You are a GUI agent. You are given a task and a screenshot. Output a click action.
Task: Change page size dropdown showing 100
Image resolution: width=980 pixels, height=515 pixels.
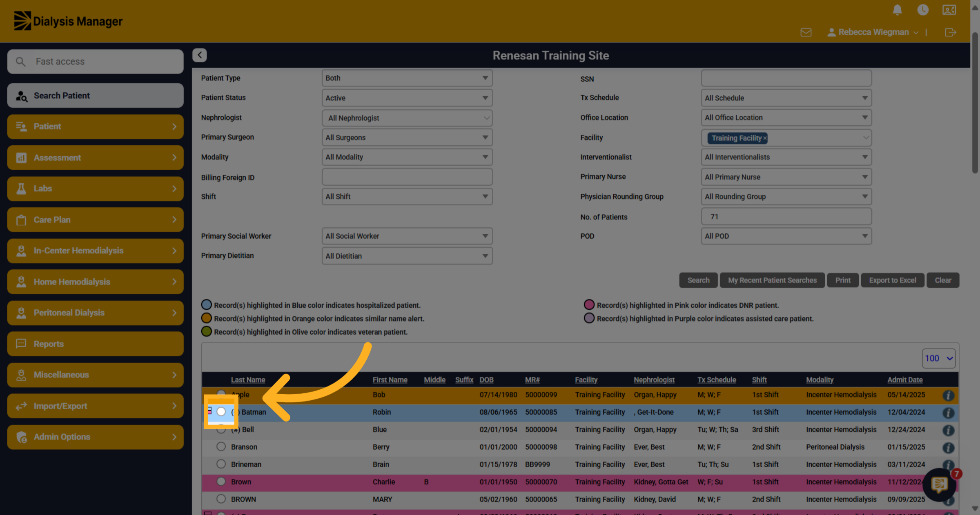[938, 358]
